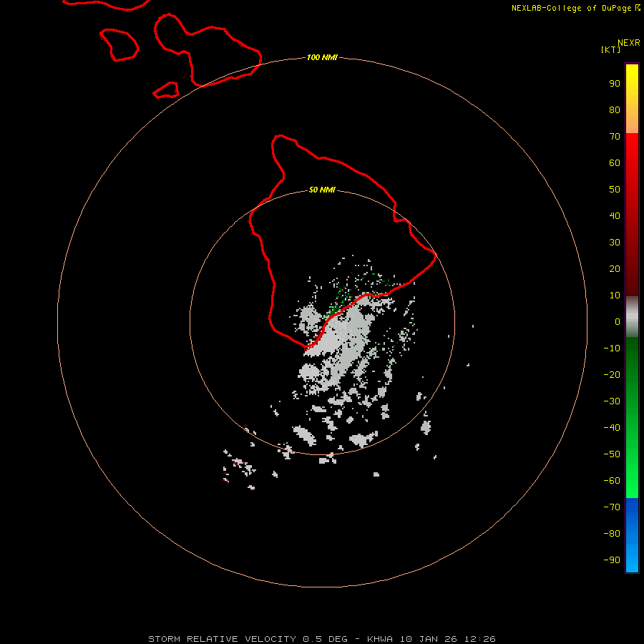Click the 50 value on the velocity scale

pyautogui.click(x=615, y=190)
